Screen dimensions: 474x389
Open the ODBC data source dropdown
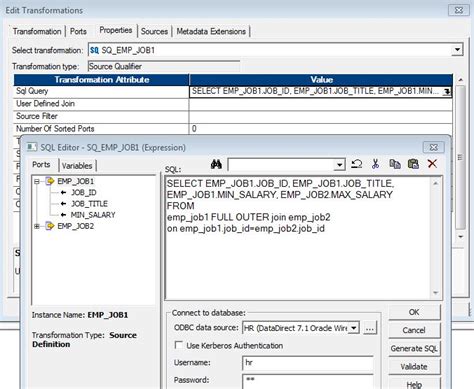coord(354,328)
